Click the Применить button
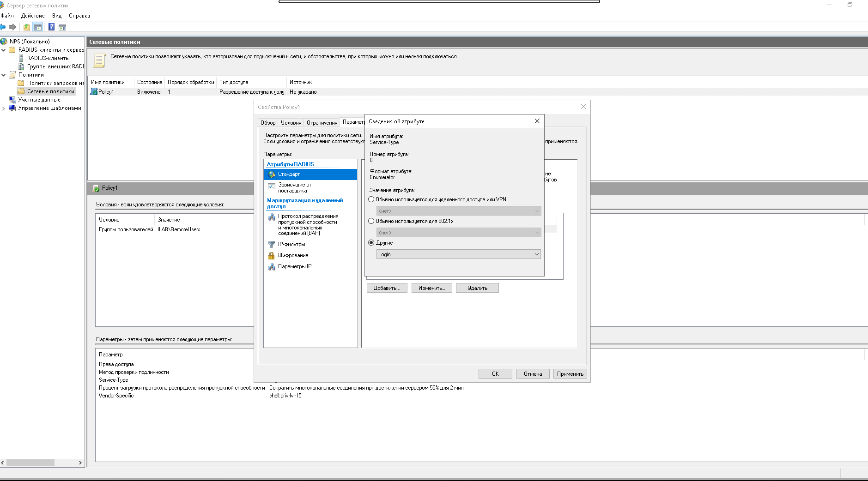 coord(570,374)
